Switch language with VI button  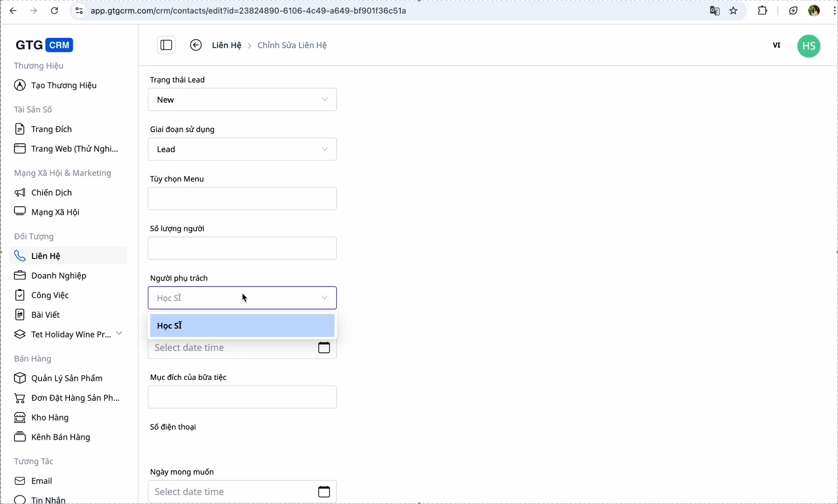pyautogui.click(x=777, y=45)
